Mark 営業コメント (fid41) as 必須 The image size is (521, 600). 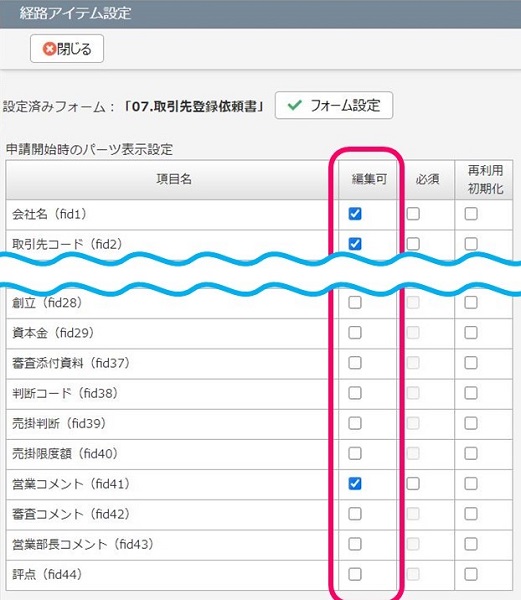[x=413, y=484]
